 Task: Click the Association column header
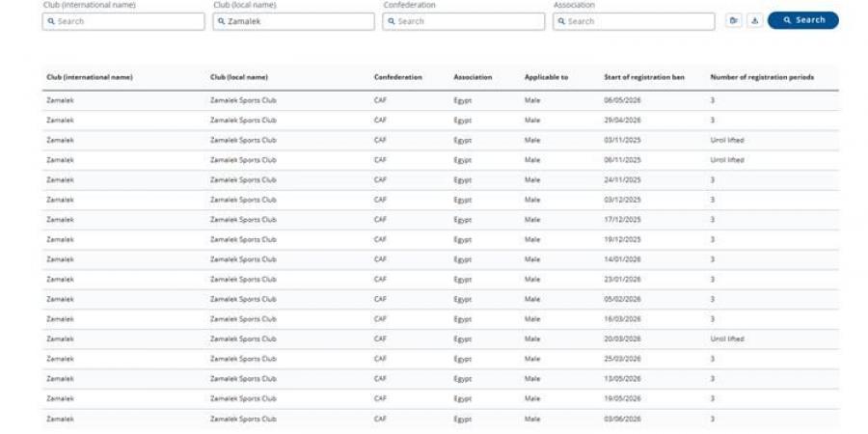(x=473, y=77)
